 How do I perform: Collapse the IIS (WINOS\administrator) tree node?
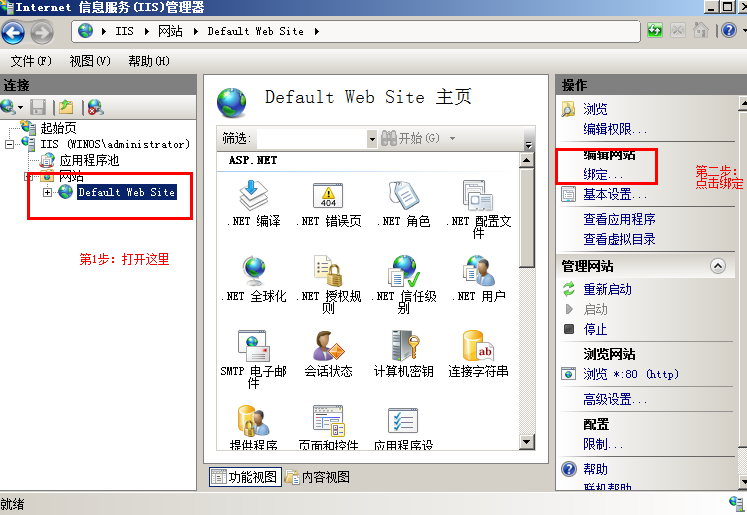[9, 144]
